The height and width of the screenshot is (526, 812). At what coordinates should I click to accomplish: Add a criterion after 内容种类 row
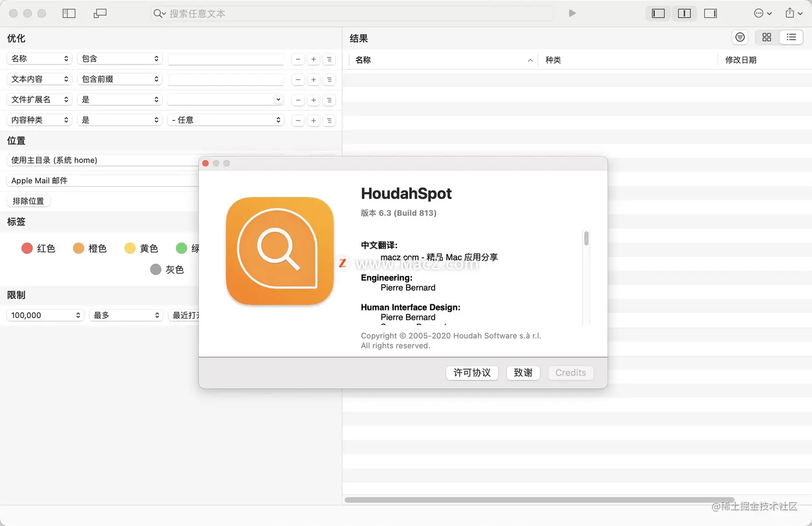(314, 120)
